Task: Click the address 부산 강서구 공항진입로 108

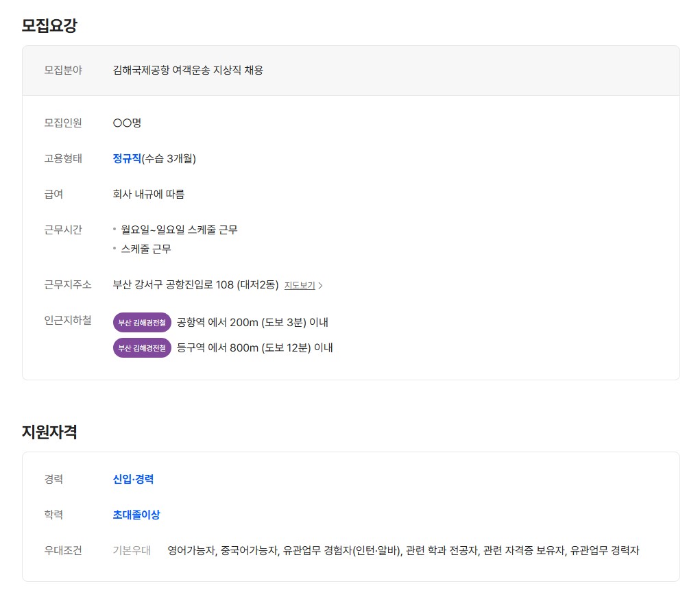Action: 195,285
